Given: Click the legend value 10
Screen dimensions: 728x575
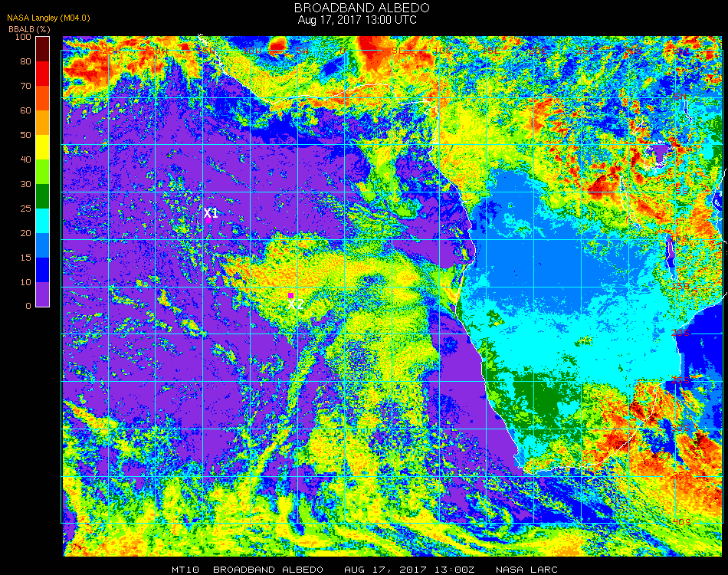Looking at the screenshot, I should pyautogui.click(x=25, y=282).
